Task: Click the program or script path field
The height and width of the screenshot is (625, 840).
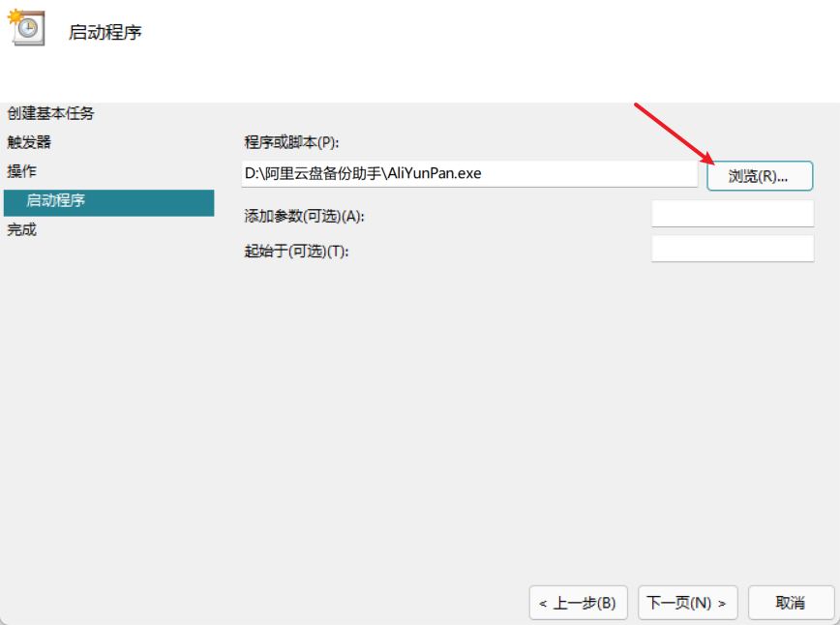Action: point(469,173)
